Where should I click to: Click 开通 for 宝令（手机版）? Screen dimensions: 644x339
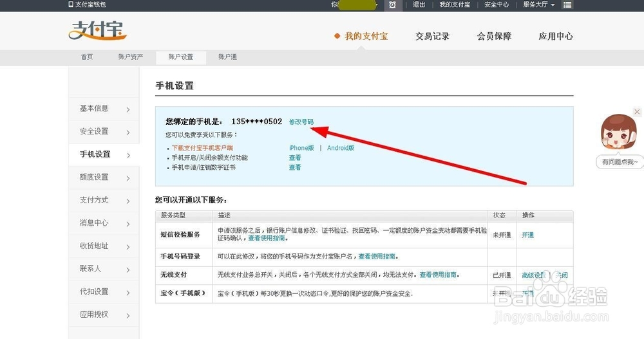(528, 294)
